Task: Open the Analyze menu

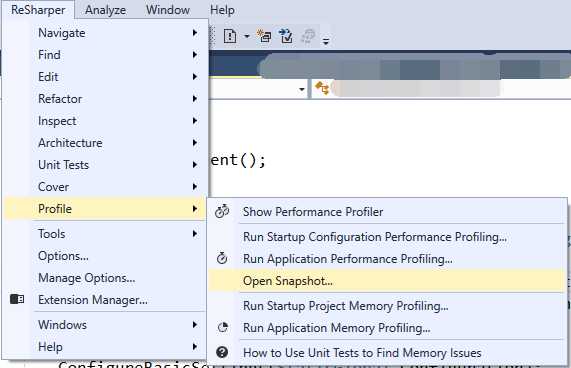Action: (x=106, y=10)
